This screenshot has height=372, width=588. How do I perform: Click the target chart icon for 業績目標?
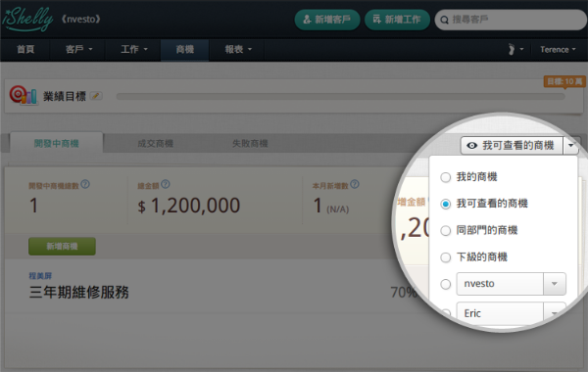[24, 95]
